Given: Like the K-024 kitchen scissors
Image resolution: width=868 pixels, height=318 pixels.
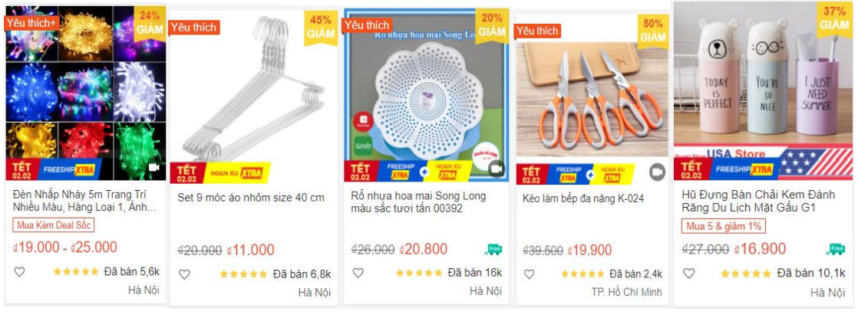Looking at the screenshot, I should click(x=529, y=274).
